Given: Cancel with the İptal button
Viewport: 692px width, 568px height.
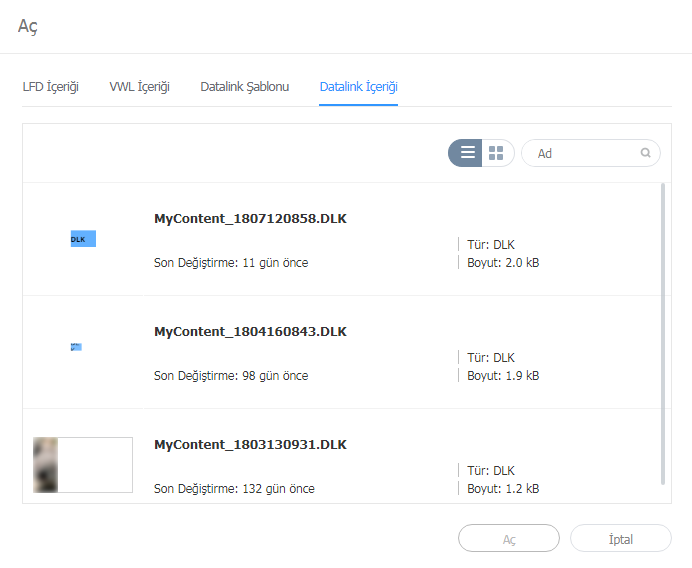Looking at the screenshot, I should [620, 538].
